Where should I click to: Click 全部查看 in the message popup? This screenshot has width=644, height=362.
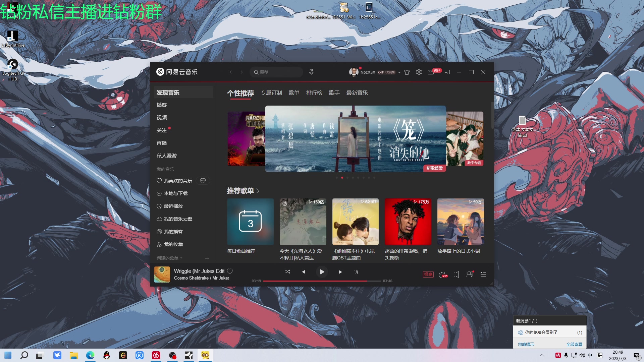coord(574,344)
